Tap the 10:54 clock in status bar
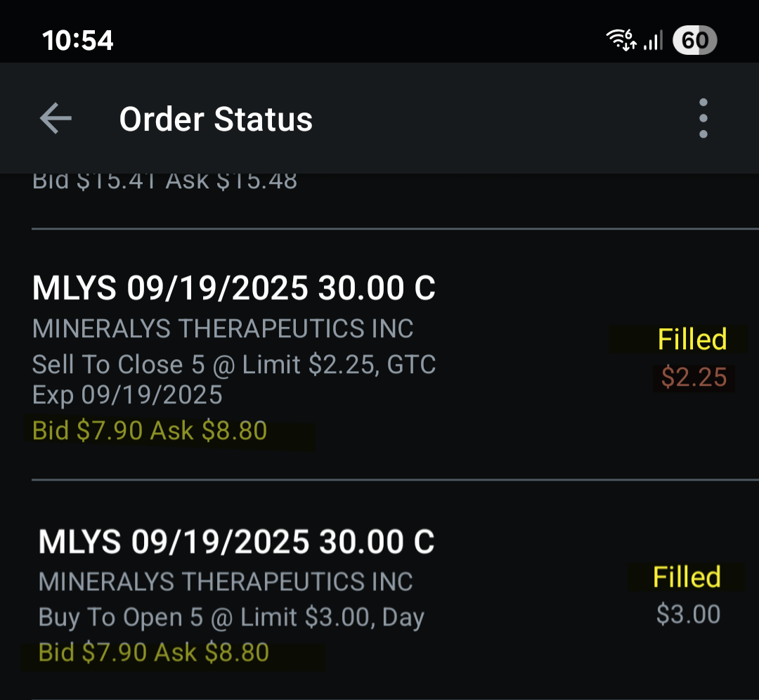The height and width of the screenshot is (700, 759). (x=77, y=40)
